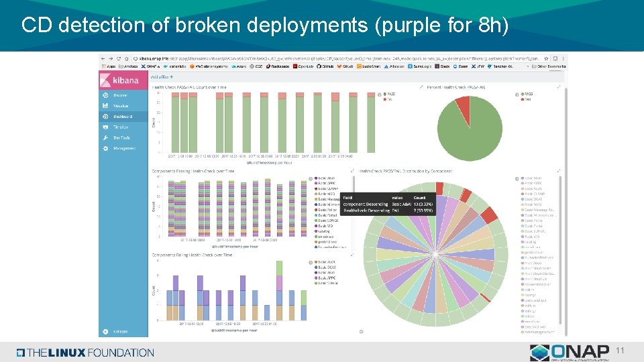
Task: Click FAIL legend entry of bar chart
Action: [388, 99]
